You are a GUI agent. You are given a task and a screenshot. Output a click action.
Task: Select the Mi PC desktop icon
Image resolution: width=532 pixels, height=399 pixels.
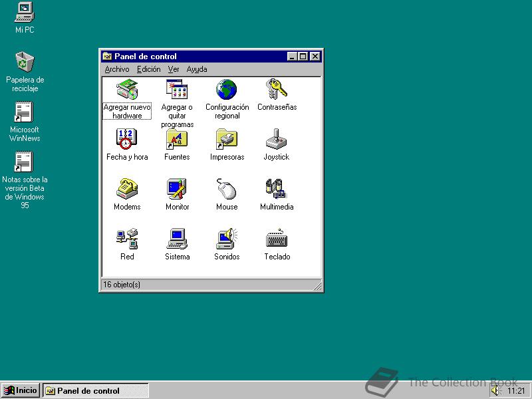[25, 12]
